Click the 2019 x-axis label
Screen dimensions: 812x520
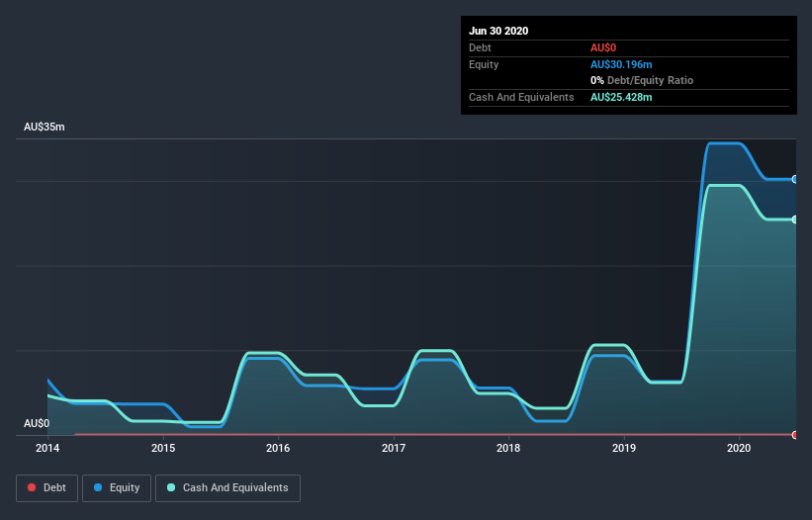click(x=624, y=448)
